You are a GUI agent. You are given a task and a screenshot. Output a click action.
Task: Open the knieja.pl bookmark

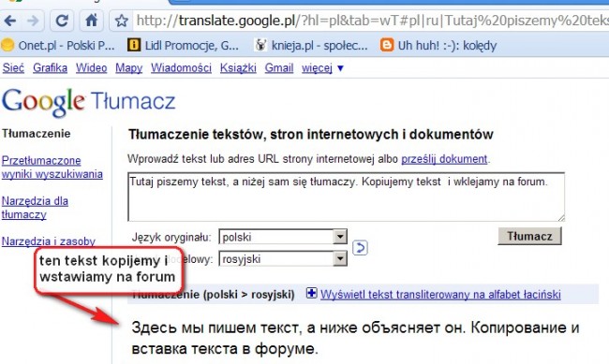click(311, 46)
